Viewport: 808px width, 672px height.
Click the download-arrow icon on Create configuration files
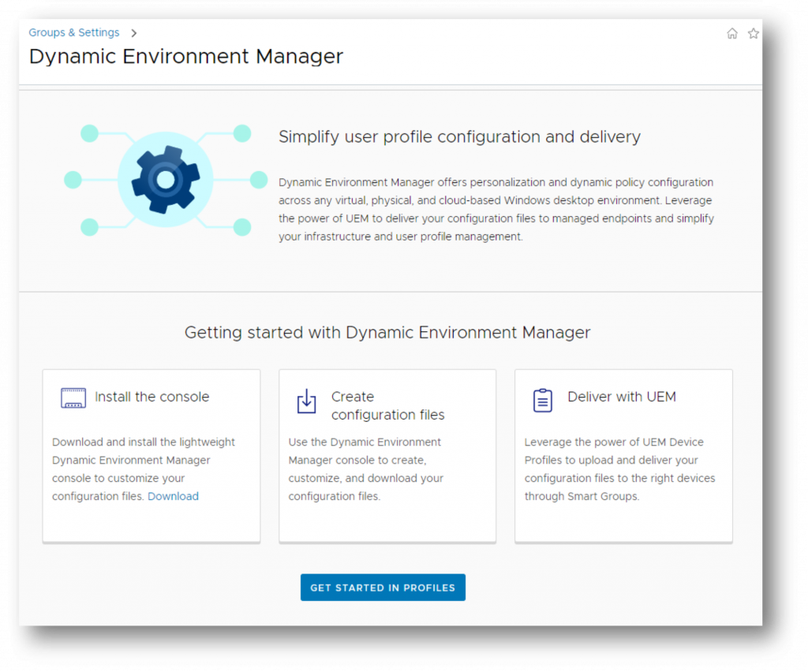tap(307, 401)
